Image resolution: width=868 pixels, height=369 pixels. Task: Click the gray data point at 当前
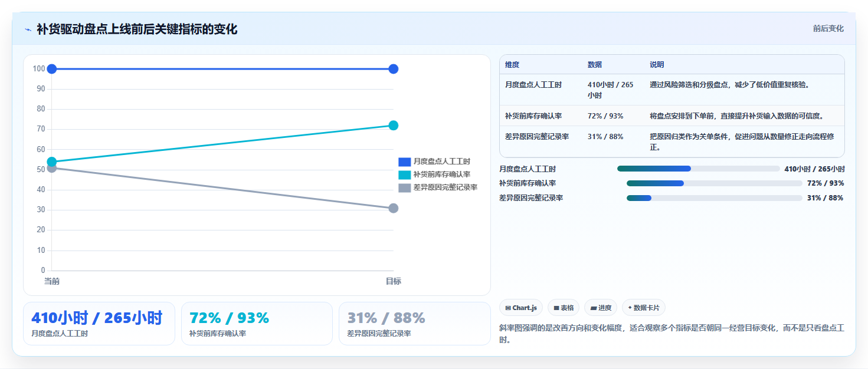point(51,168)
